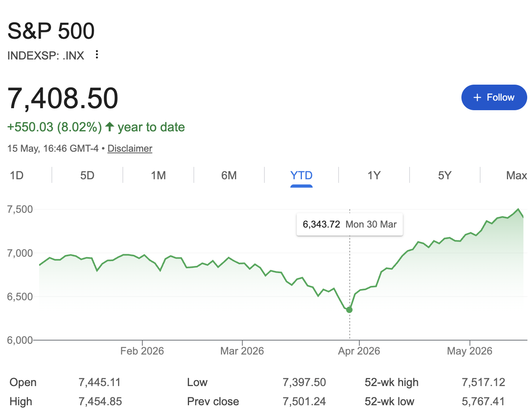Click the Prev close value 7,501.24

(304, 402)
